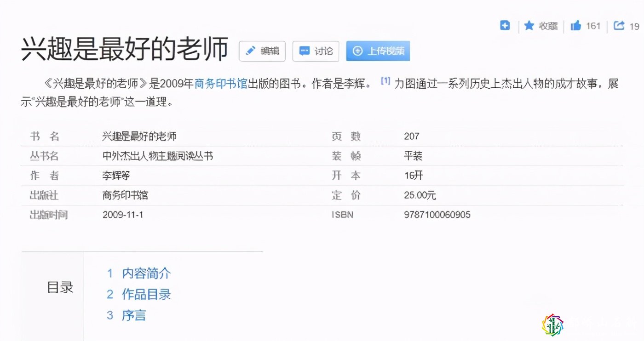Click the 上传视频 upload video button

(x=378, y=51)
